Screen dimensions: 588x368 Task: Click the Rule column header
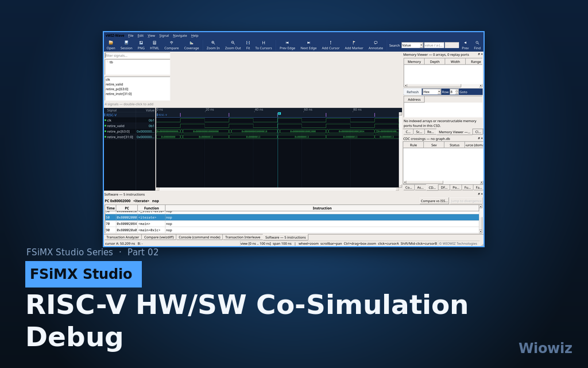pos(413,145)
